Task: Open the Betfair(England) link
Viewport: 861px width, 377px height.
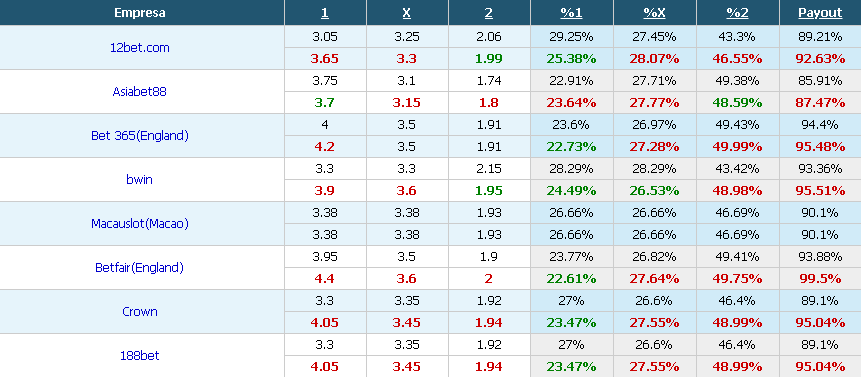Action: [x=139, y=268]
